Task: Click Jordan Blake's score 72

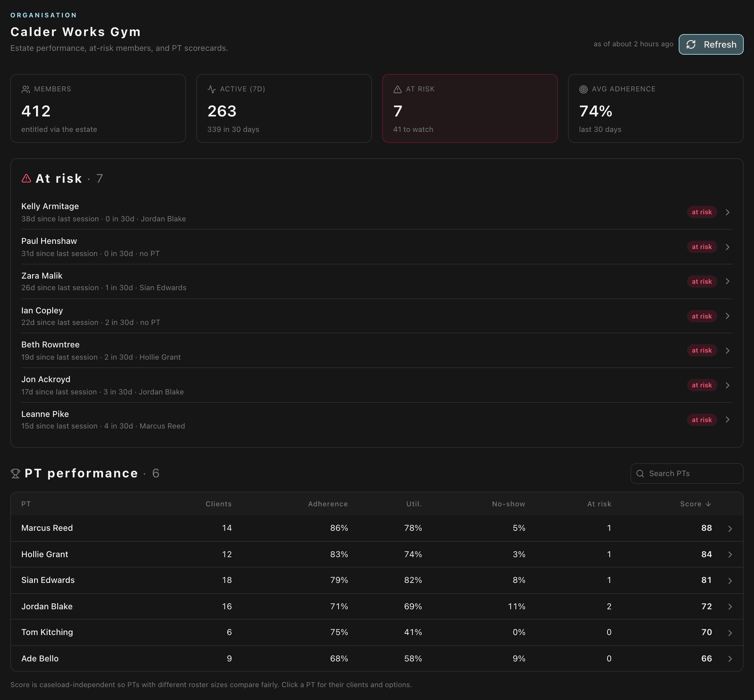Action: click(x=706, y=606)
